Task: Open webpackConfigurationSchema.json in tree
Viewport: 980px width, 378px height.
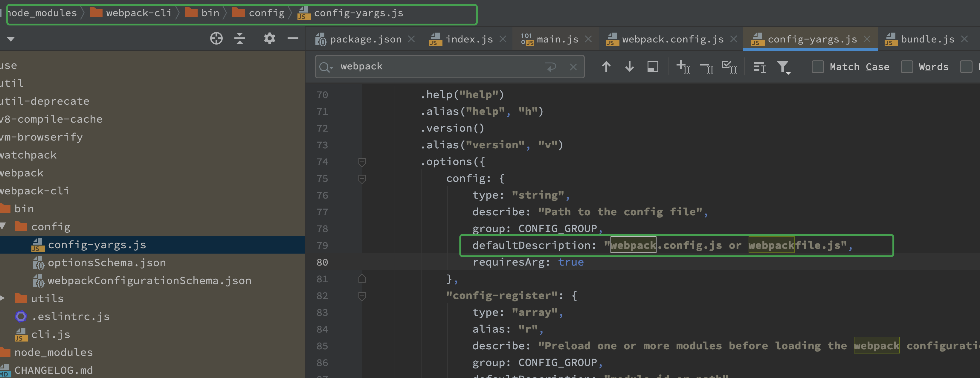Action: pos(142,281)
